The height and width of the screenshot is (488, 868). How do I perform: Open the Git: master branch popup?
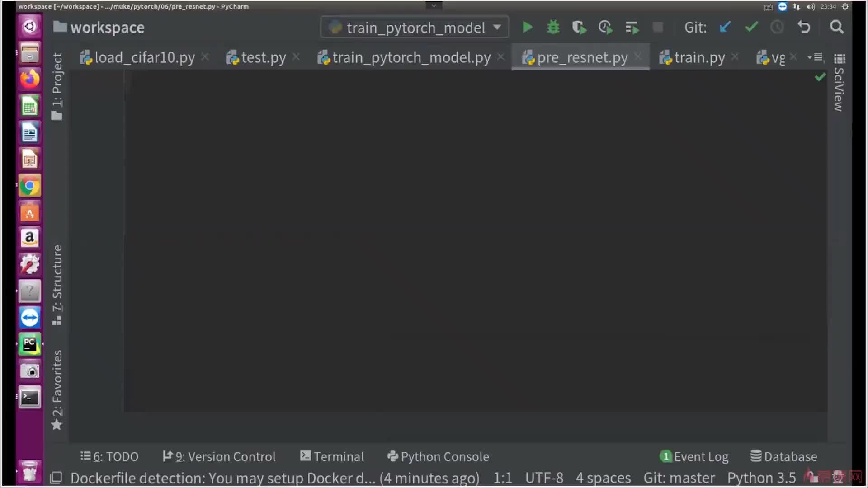point(679,478)
